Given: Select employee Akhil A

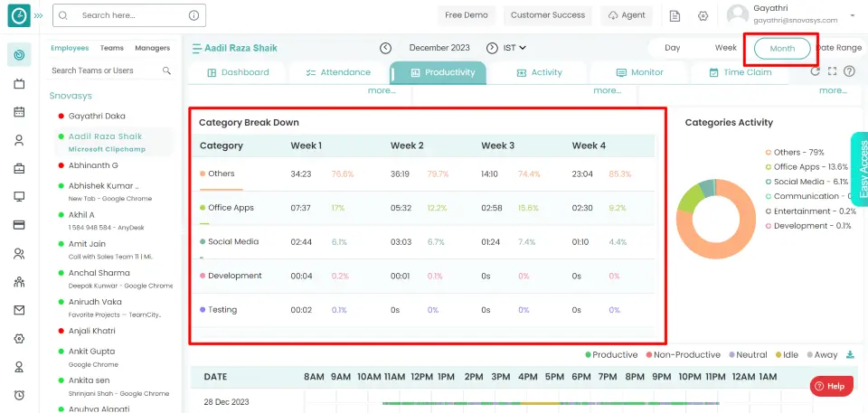Looking at the screenshot, I should tap(81, 215).
